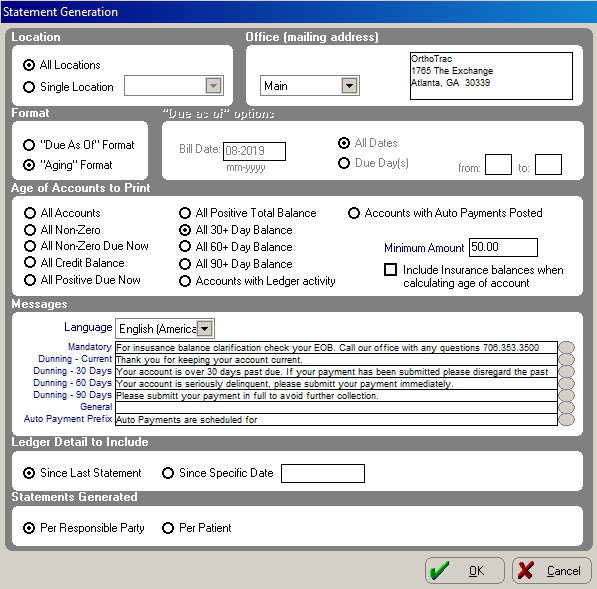This screenshot has height=589, width=597.
Task: Click the Dunning - 30 Days message field
Action: pyautogui.click(x=336, y=372)
